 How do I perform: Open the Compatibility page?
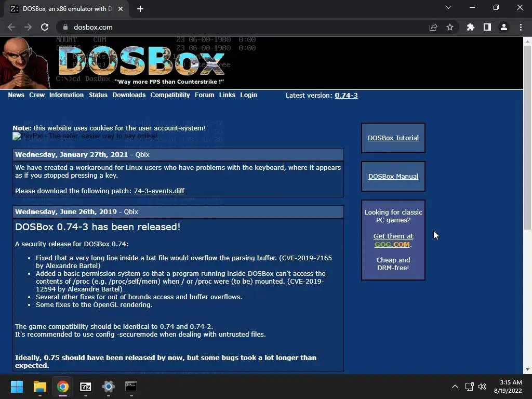[x=170, y=95]
